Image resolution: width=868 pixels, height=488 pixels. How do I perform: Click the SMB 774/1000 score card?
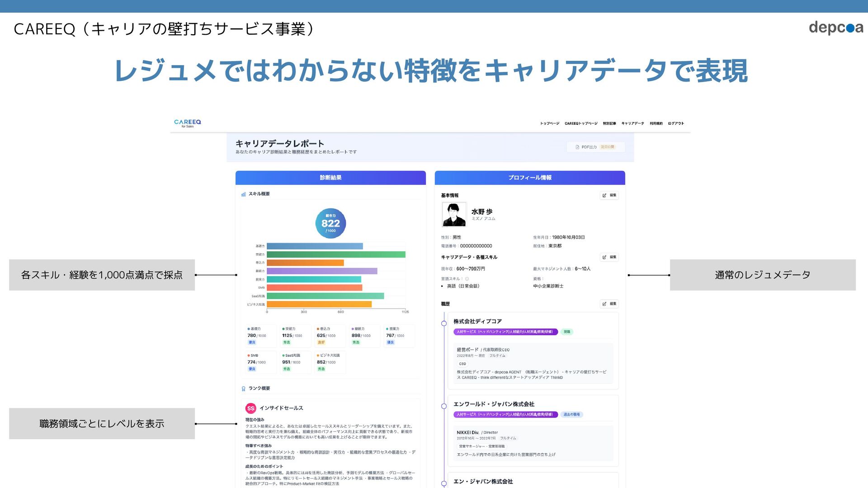[260, 362]
